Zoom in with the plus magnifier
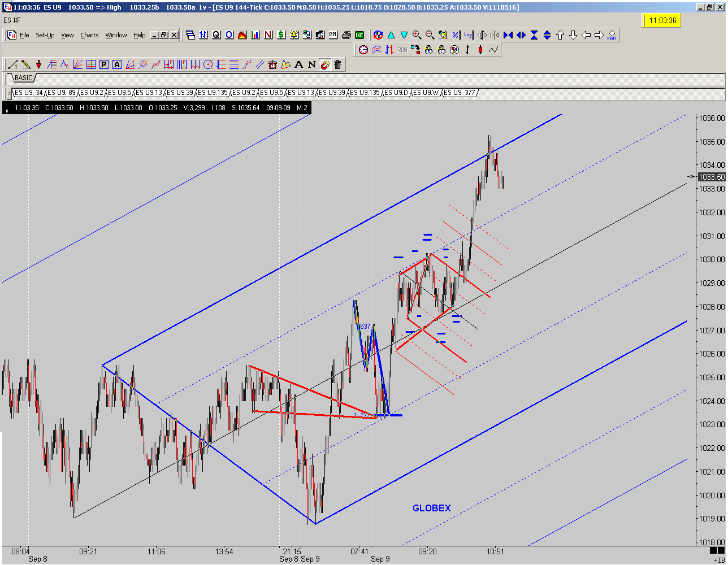 tap(417, 35)
